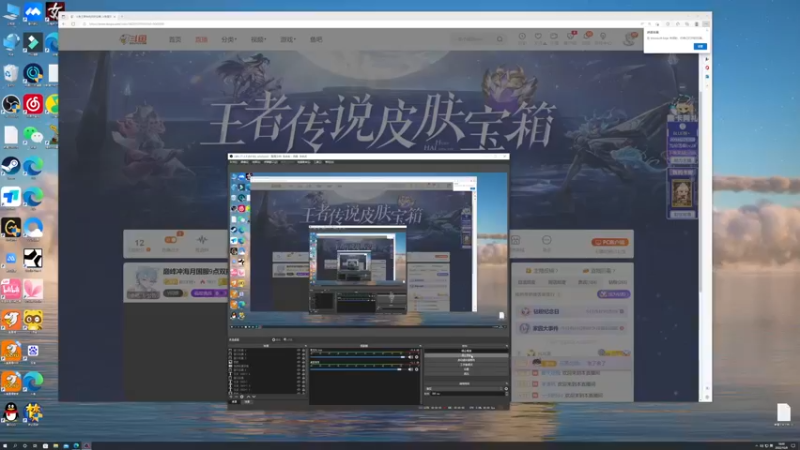800x450 pixels.
Task: Open the Filmora desktop shortcut
Action: coord(33,43)
